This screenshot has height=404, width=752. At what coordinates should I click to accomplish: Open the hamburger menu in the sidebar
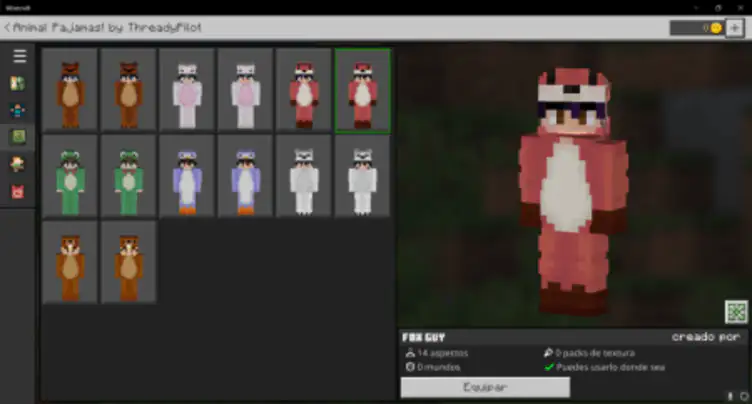tap(20, 56)
